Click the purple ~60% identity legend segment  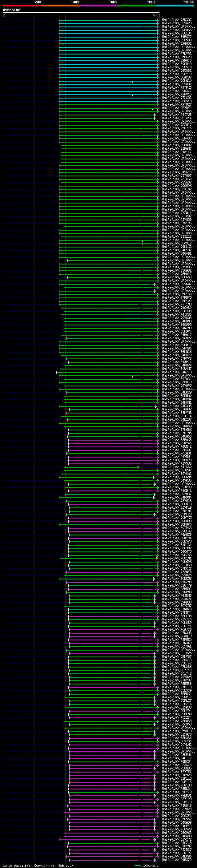pyautogui.click(x=98, y=6)
